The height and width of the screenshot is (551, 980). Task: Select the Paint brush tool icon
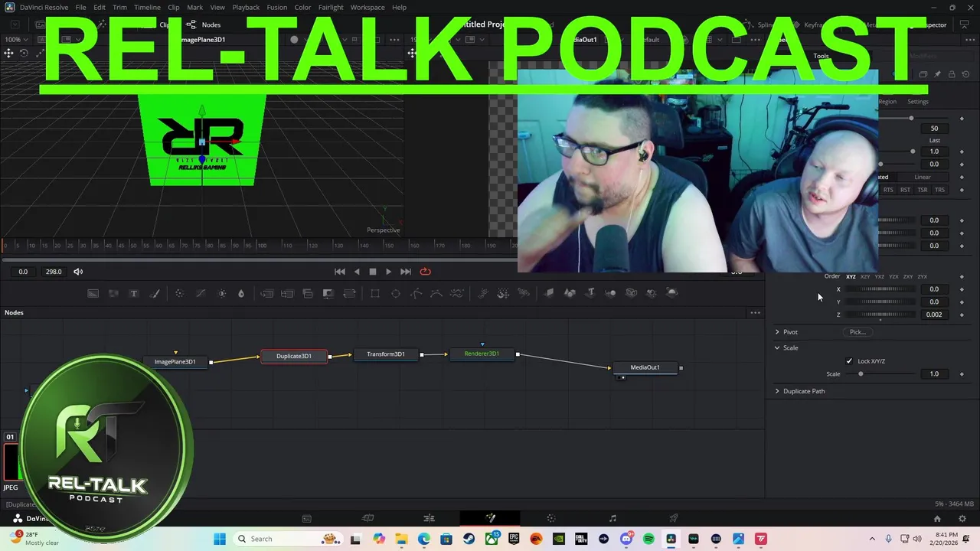[154, 293]
